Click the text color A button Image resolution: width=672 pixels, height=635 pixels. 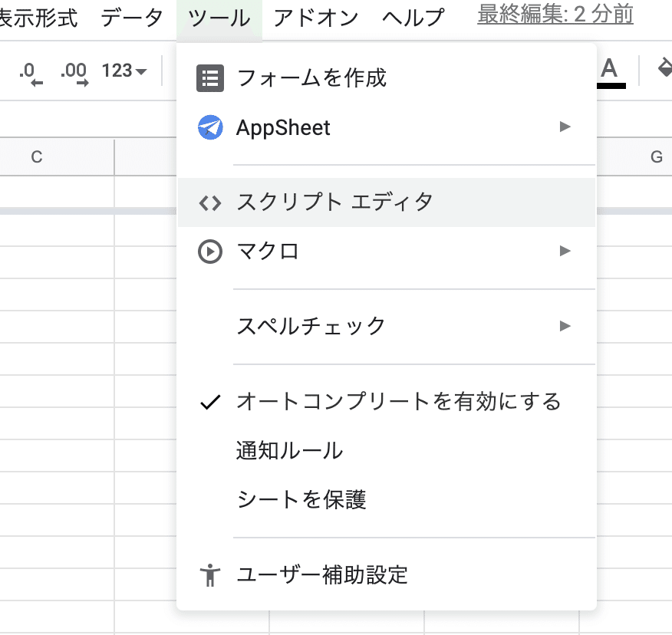(x=609, y=71)
